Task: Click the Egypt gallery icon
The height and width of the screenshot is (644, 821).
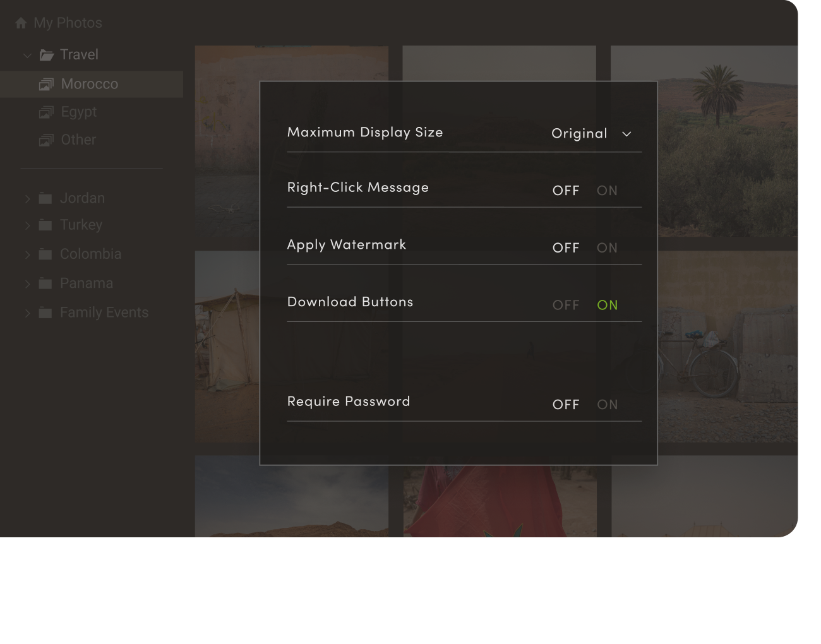Action: coord(46,112)
